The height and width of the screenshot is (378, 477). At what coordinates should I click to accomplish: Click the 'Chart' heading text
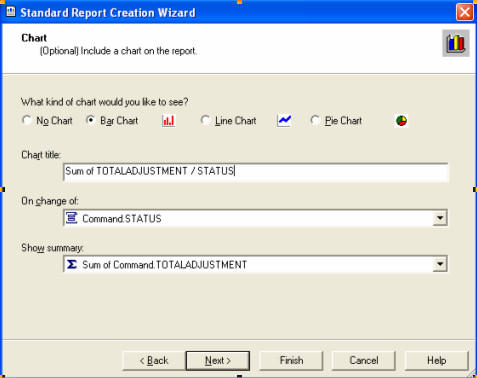click(34, 38)
